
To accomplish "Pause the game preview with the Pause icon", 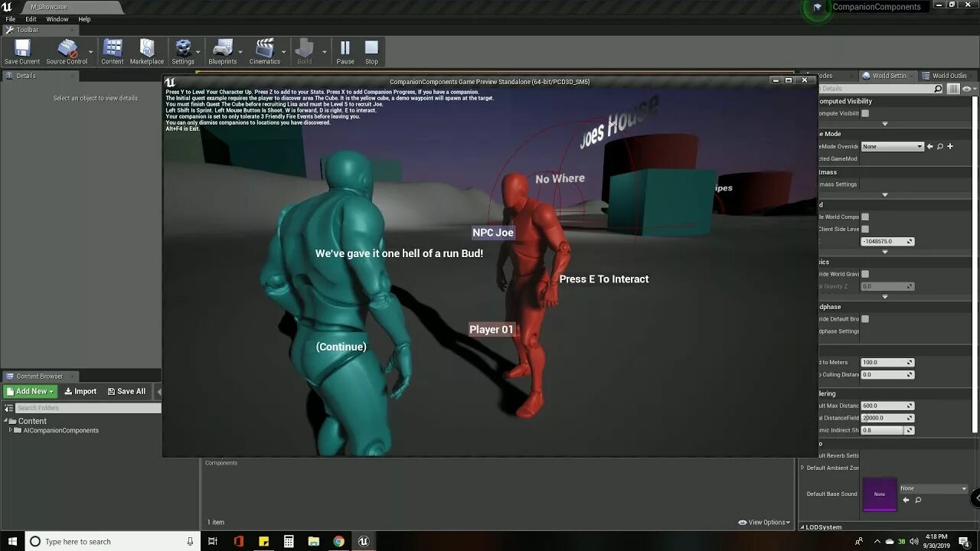I will pos(345,49).
